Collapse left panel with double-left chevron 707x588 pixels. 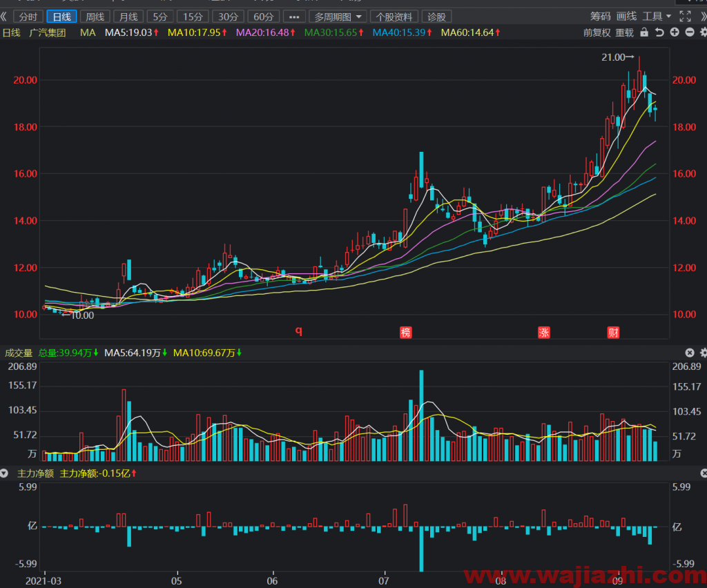coord(3,17)
